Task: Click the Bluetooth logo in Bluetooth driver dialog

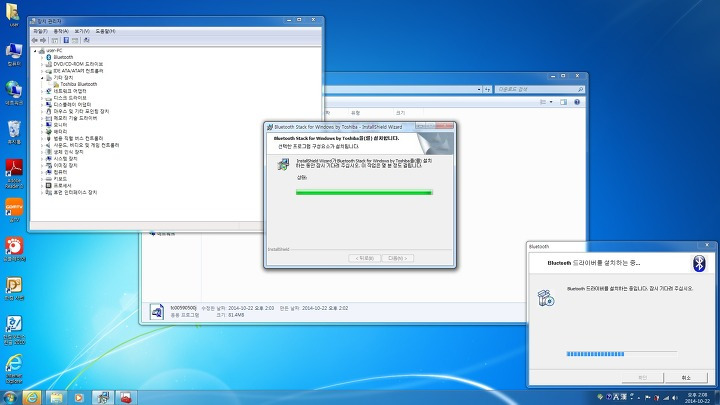Action: pyautogui.click(x=699, y=263)
